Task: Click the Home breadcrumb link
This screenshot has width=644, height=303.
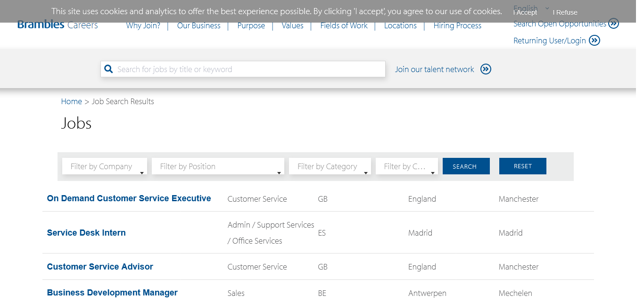Action: click(71, 101)
